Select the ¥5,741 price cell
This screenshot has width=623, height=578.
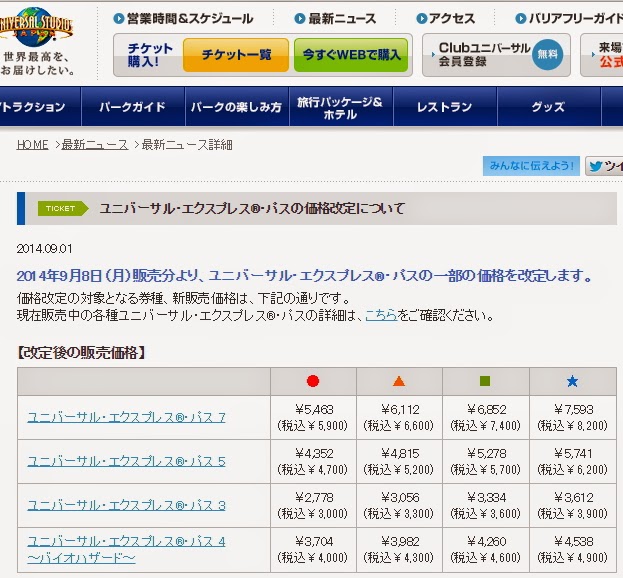pos(573,462)
